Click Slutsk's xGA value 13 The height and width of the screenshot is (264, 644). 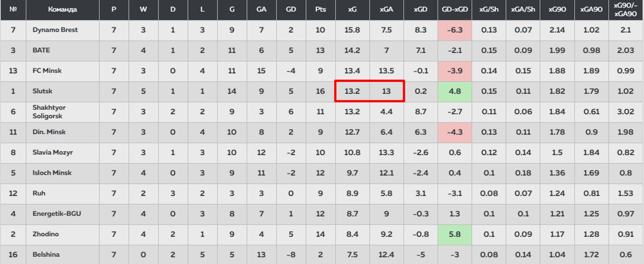pyautogui.click(x=386, y=91)
